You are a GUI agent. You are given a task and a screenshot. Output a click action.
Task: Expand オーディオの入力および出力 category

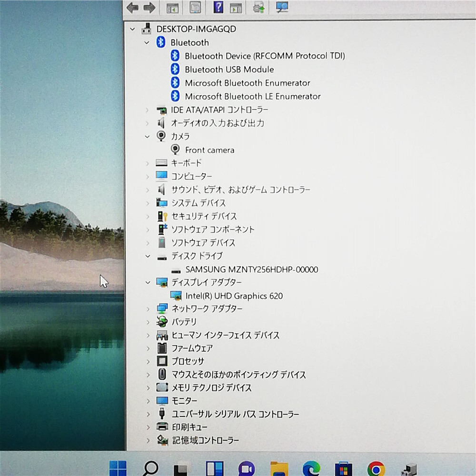point(147,123)
